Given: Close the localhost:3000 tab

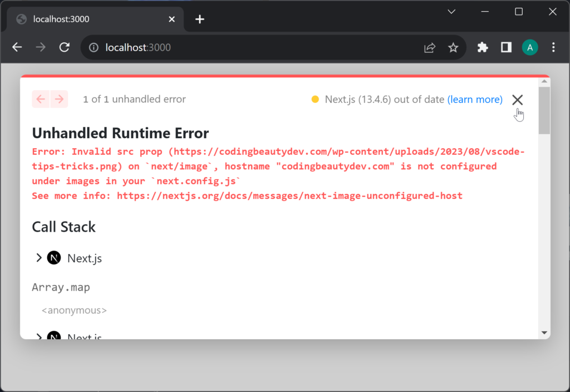Looking at the screenshot, I should pyautogui.click(x=171, y=19).
